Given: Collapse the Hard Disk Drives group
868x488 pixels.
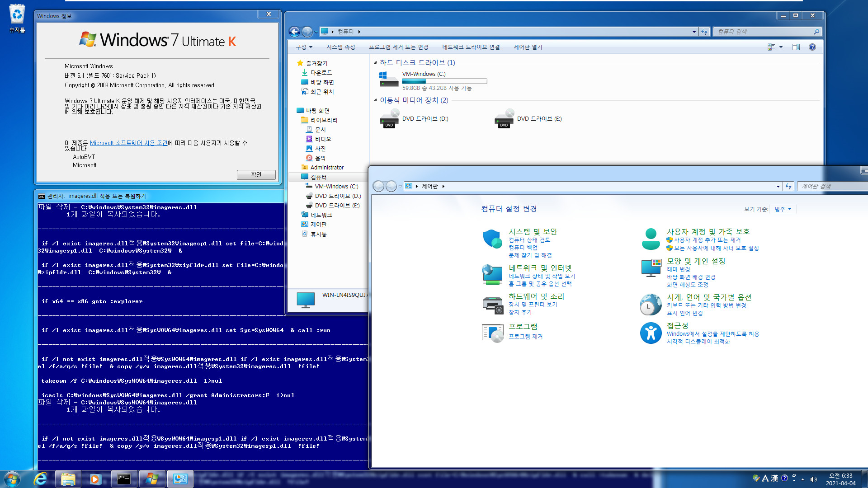Looking at the screenshot, I should (x=375, y=62).
